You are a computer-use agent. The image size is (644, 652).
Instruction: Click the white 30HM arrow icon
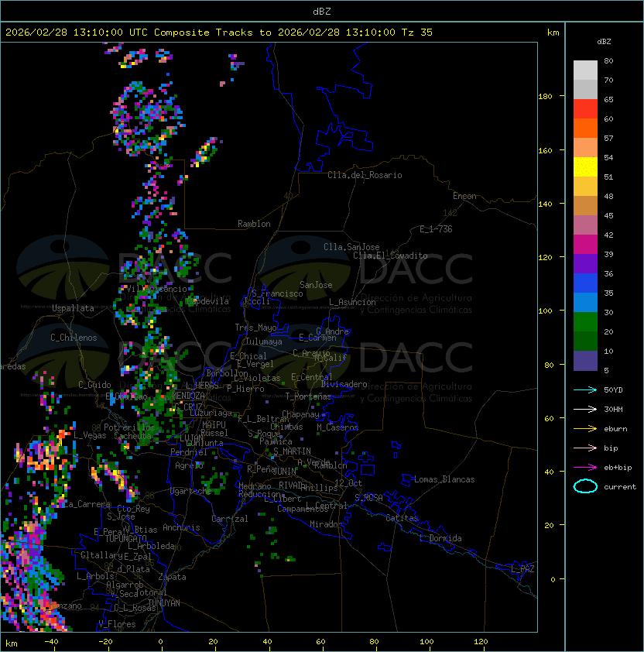585,409
